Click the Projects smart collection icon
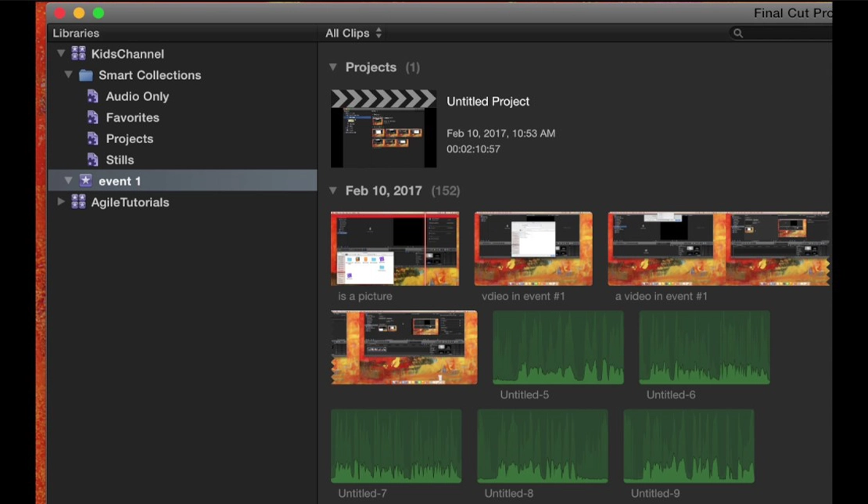This screenshot has height=504, width=868. pos(93,139)
